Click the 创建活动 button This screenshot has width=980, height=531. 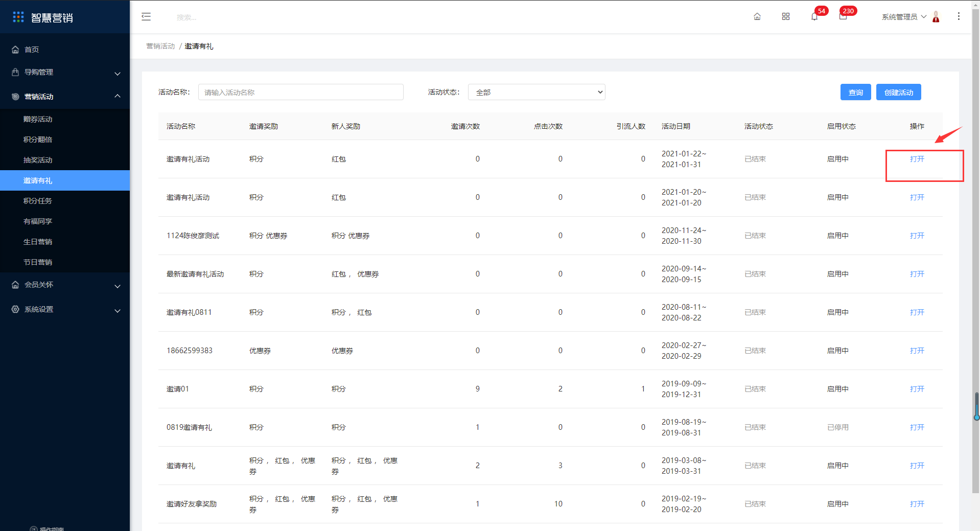(x=898, y=92)
